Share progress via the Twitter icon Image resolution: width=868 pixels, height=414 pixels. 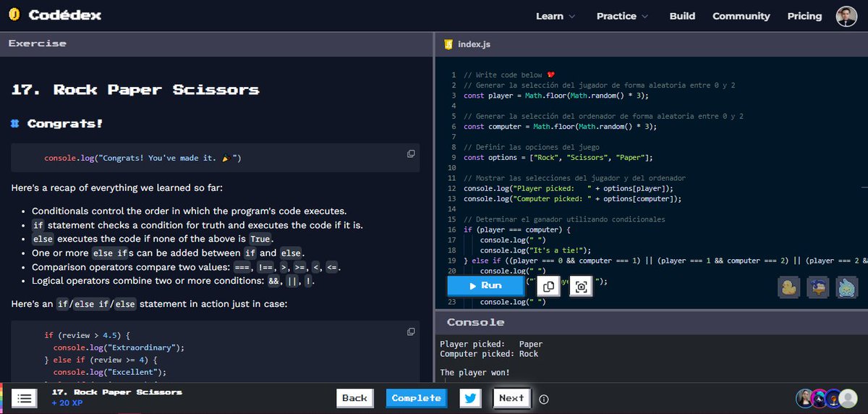[470, 398]
